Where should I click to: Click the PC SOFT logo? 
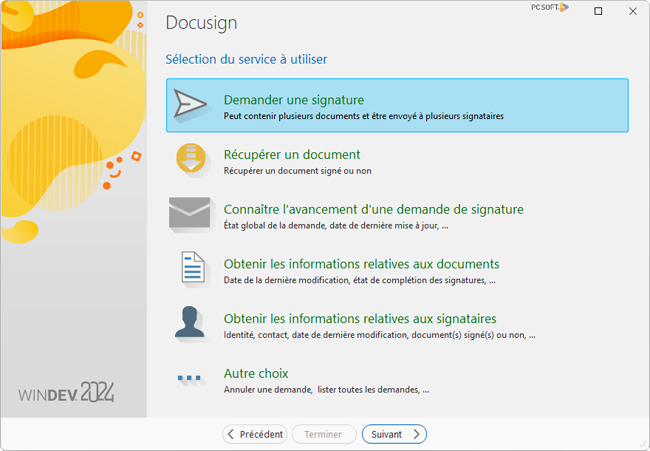(x=549, y=7)
